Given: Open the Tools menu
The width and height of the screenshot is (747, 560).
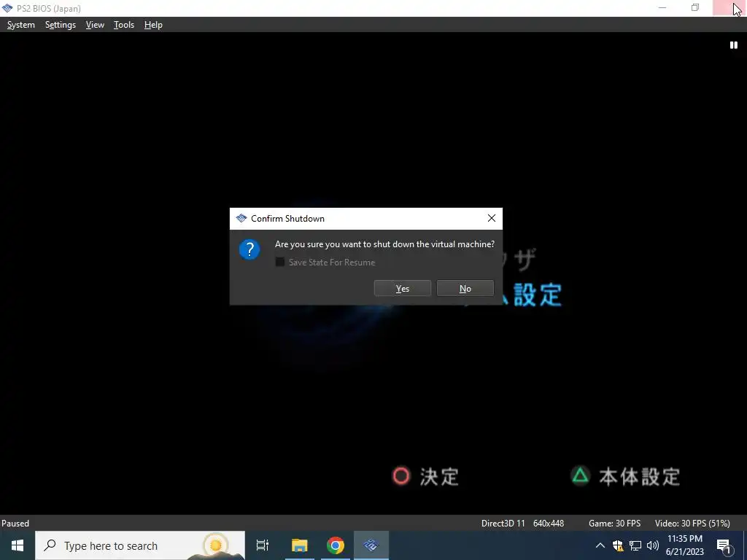Looking at the screenshot, I should click(x=124, y=25).
